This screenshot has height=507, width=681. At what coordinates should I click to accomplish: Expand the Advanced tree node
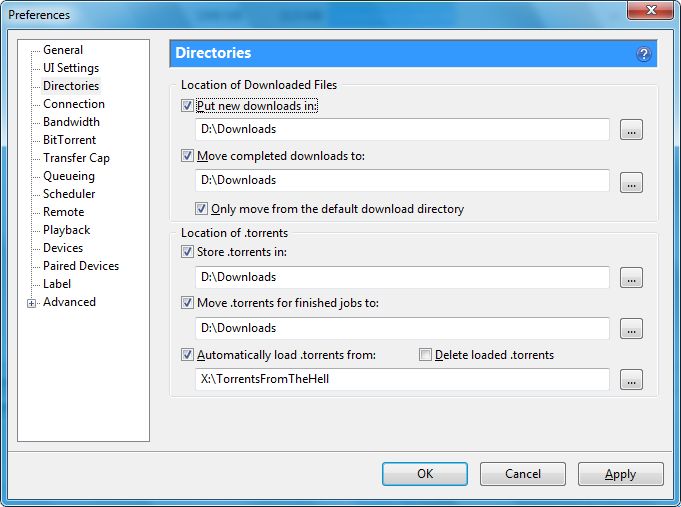(x=32, y=303)
